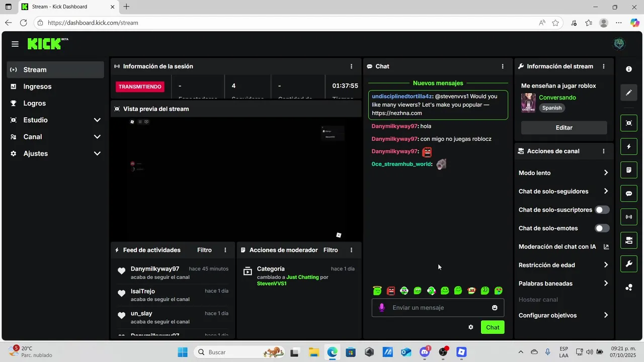The width and height of the screenshot is (644, 362).
Task: Click undisciplinedtortilla4z username in chat
Action: pos(402,97)
